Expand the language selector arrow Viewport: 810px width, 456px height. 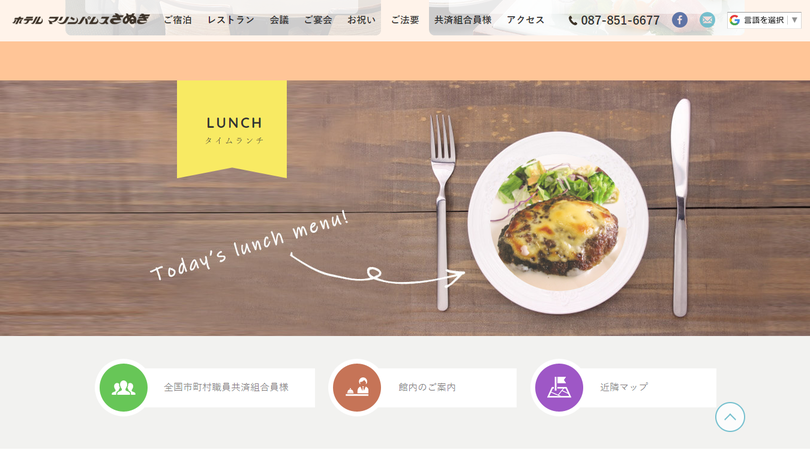pos(795,20)
